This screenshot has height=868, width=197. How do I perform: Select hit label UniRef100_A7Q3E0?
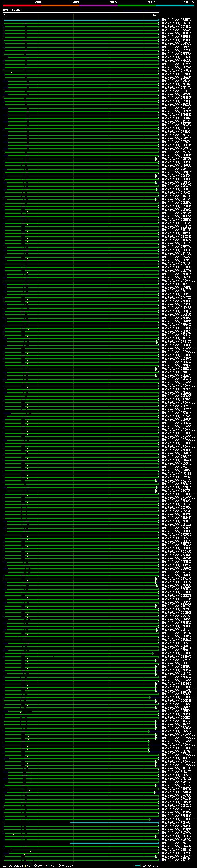tap(177, 125)
